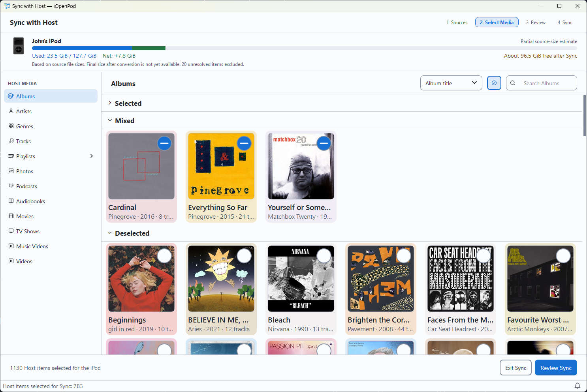Toggle the select-all check button beside search
The height and width of the screenshot is (392, 587).
coord(494,83)
